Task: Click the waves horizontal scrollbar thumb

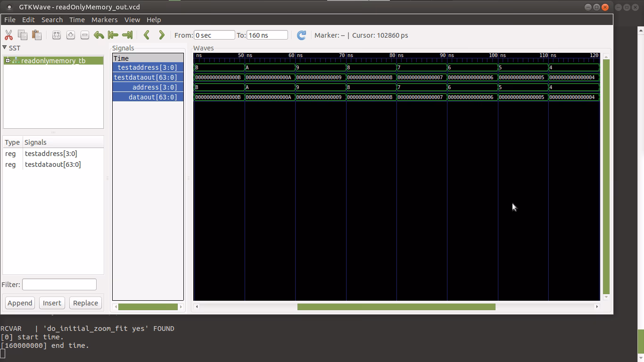Action: [396, 307]
